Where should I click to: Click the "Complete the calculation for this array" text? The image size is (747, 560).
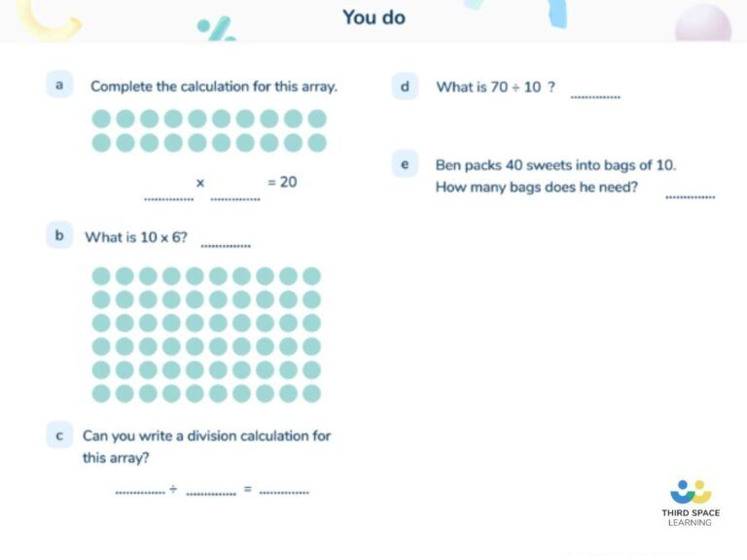214,87
